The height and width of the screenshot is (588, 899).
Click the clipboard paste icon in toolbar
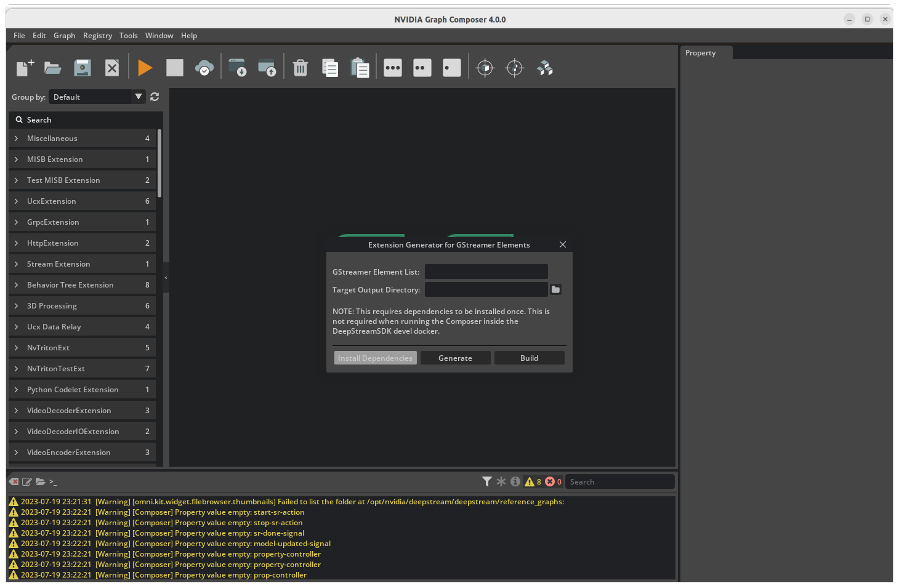360,68
